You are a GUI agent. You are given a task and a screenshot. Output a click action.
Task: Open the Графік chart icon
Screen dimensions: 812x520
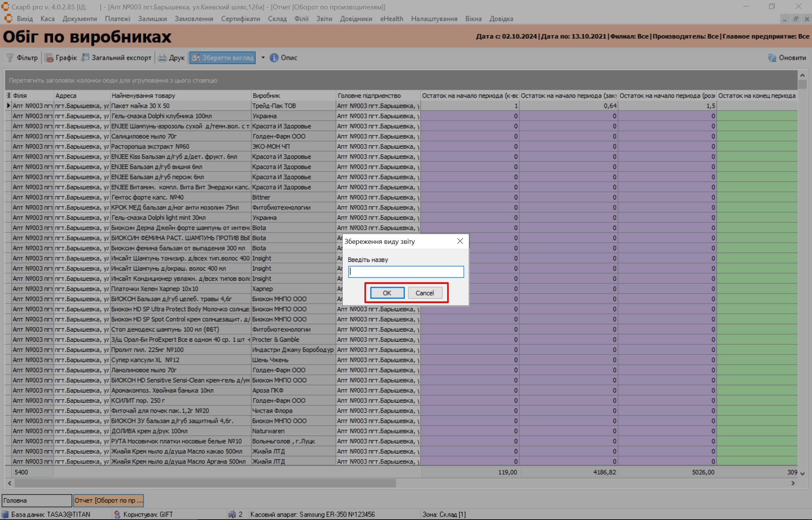click(49, 58)
